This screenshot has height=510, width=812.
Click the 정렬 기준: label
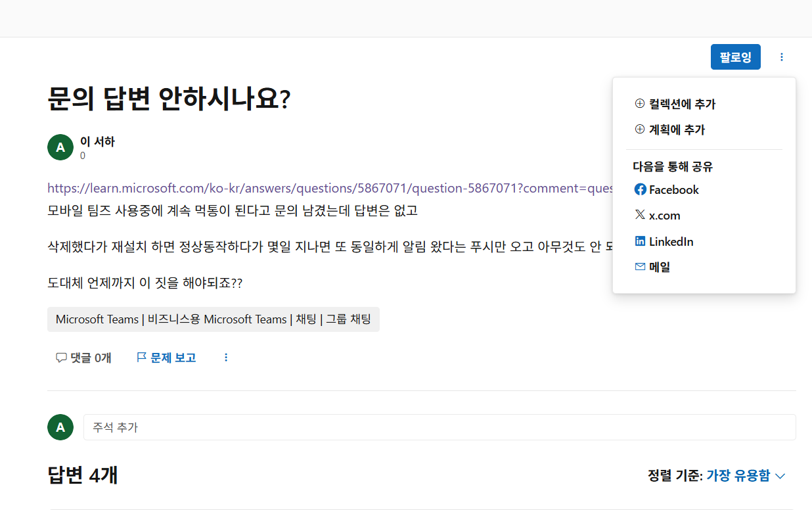[x=675, y=476]
